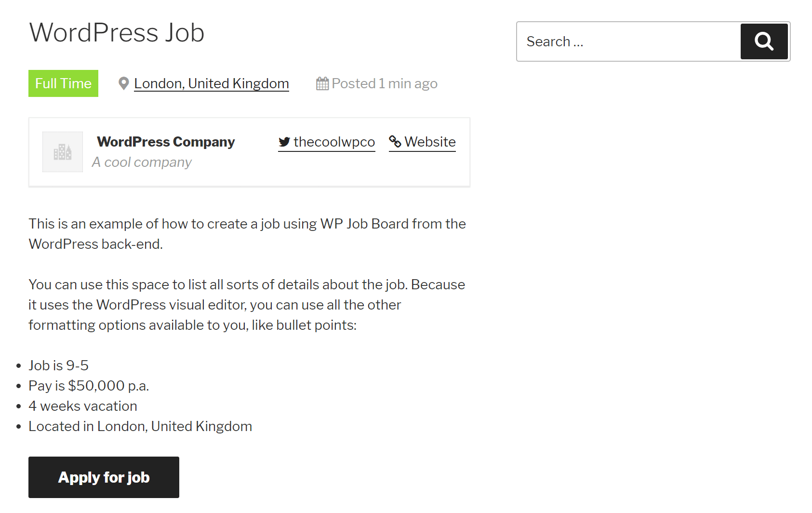Click the location pin icon before London
The image size is (812, 513).
(x=123, y=83)
